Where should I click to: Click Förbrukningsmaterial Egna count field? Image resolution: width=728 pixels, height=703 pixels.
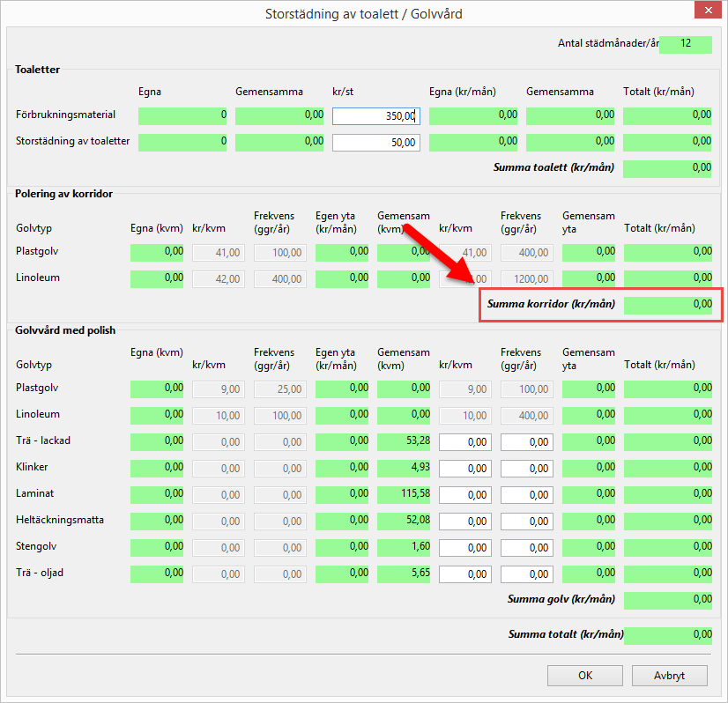[x=182, y=116]
